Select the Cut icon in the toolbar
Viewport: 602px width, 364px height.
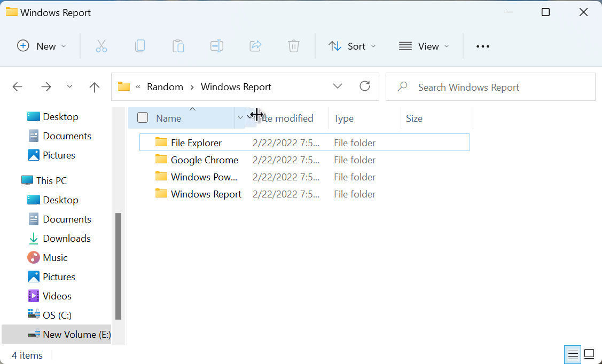pos(101,46)
